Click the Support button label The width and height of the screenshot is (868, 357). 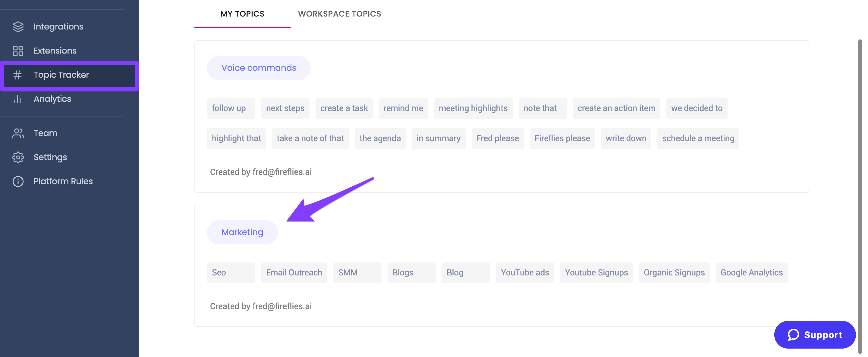823,335
